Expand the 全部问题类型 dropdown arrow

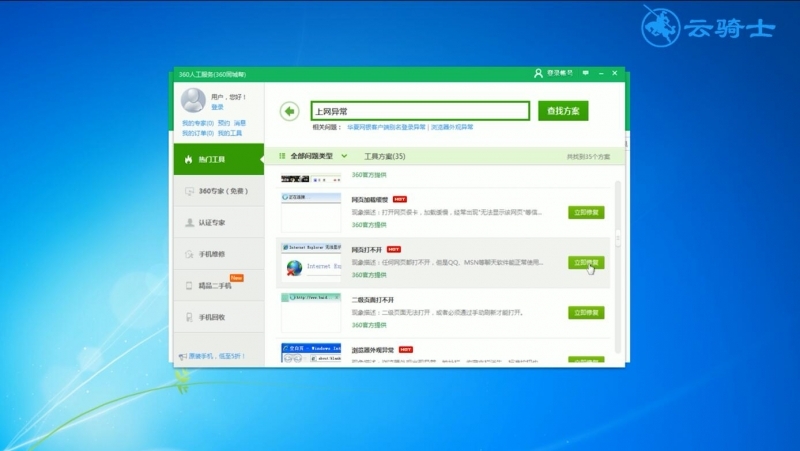(x=344, y=156)
